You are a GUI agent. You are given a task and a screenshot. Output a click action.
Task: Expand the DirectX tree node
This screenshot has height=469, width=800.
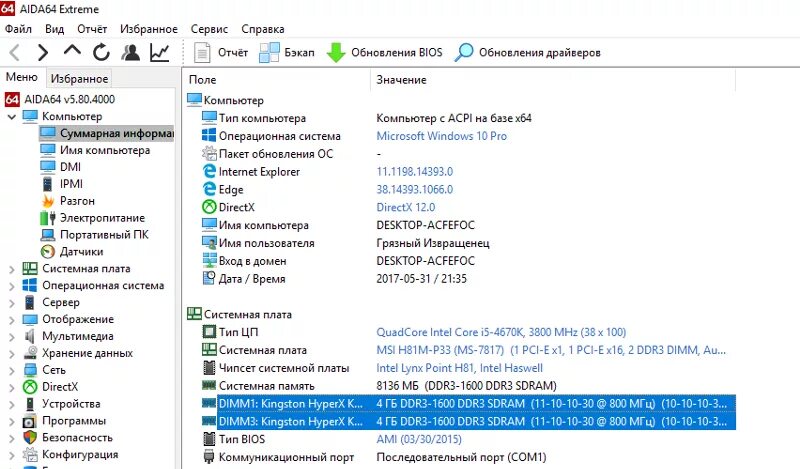click(x=12, y=387)
